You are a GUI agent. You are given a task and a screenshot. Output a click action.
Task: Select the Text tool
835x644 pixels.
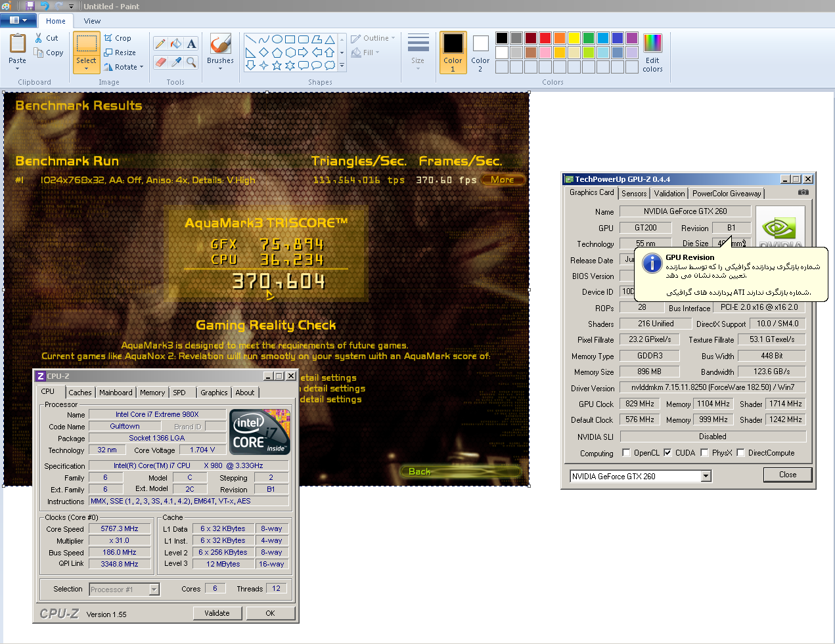click(191, 44)
